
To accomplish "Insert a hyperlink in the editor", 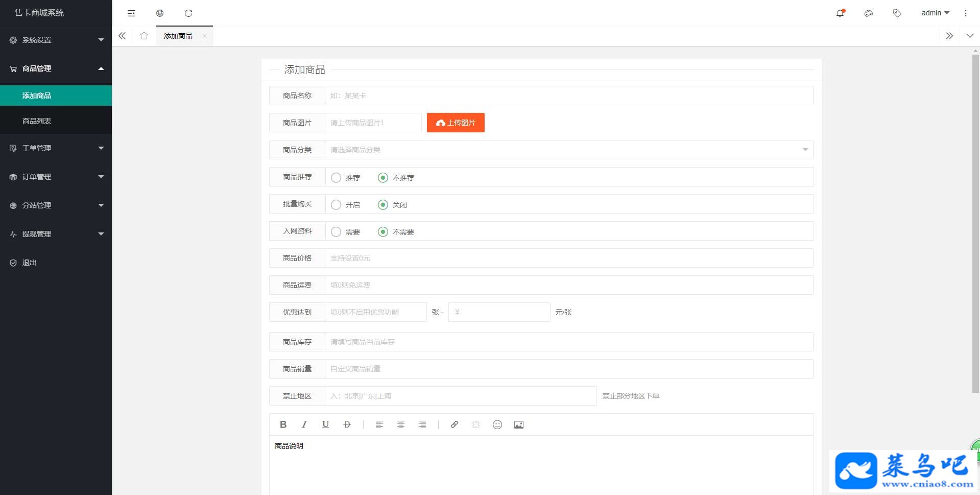I will (x=455, y=425).
